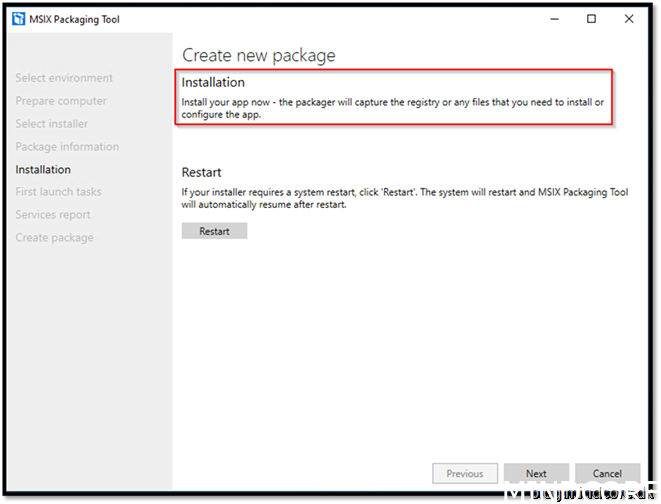Click the 'Create new package' heading
Image resolution: width=661 pixels, height=504 pixels.
pos(258,56)
